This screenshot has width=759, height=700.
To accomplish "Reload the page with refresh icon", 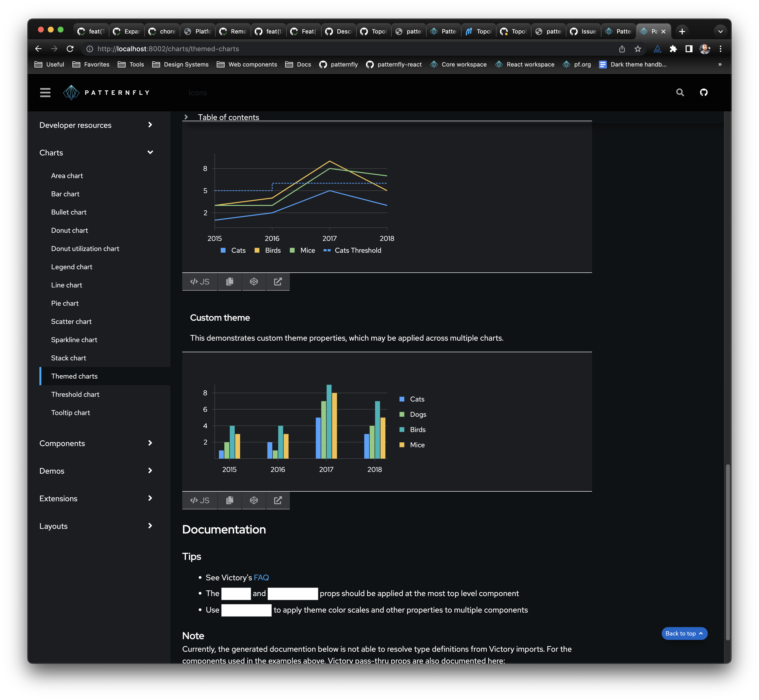I will point(70,49).
